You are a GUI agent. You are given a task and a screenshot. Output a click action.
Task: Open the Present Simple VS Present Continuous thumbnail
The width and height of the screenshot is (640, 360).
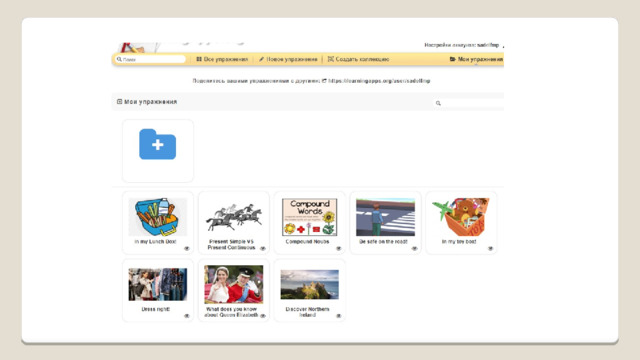(233, 217)
